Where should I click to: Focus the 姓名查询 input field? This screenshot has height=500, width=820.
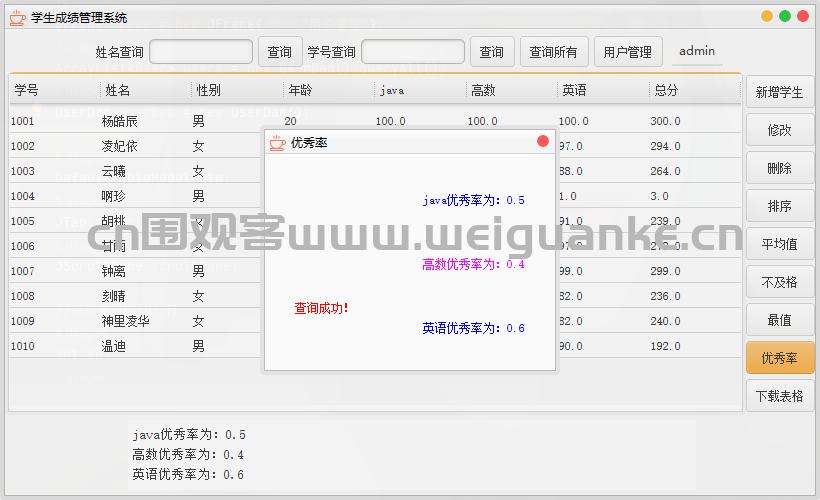(201, 52)
